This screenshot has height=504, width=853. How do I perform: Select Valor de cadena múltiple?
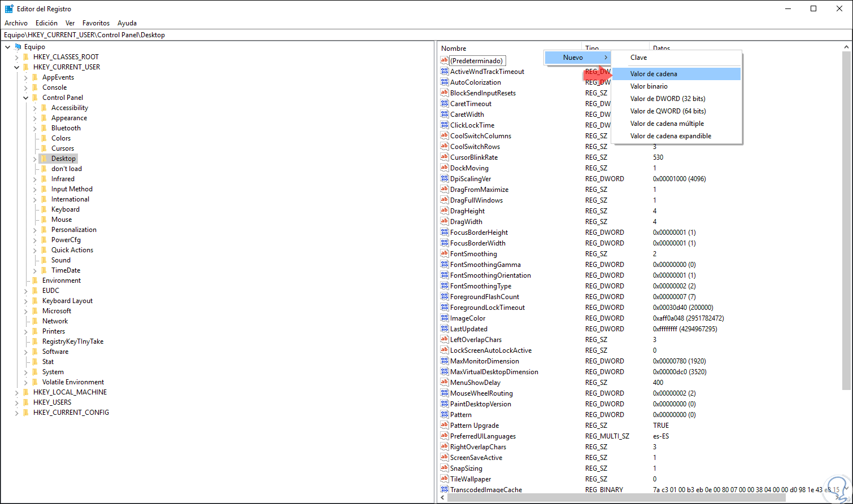click(x=676, y=124)
